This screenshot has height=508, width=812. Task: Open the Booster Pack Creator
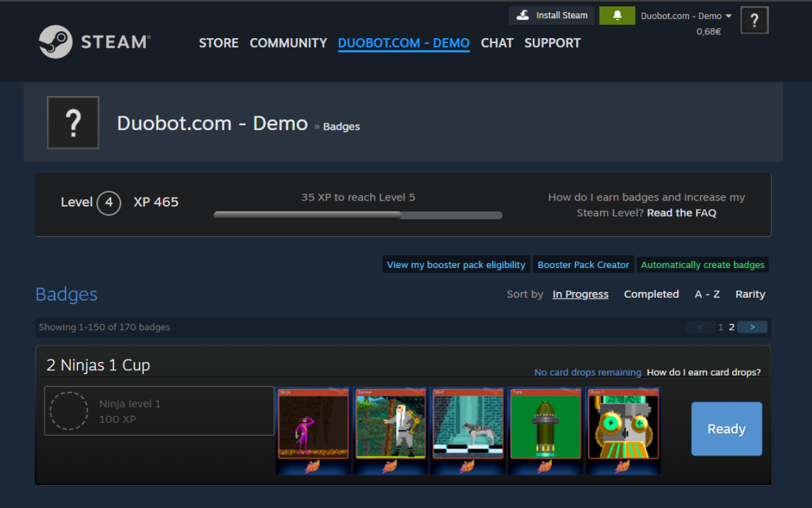(584, 265)
